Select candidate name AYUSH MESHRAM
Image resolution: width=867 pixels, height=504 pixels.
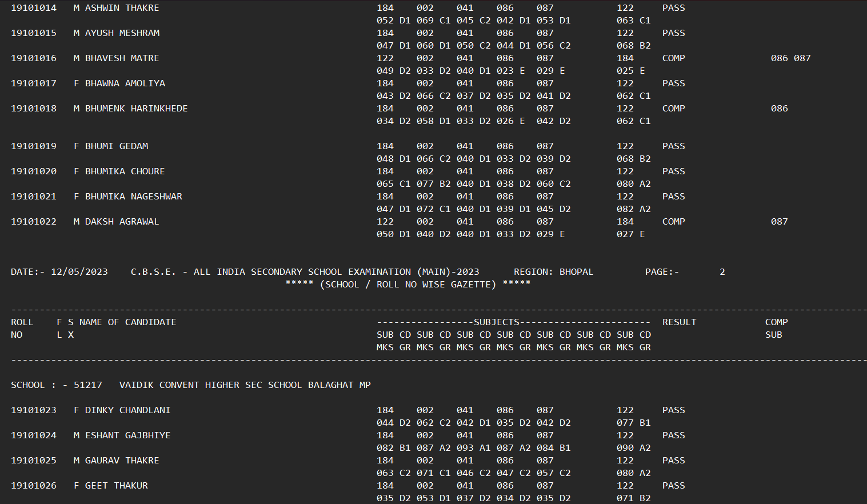pyautogui.click(x=122, y=33)
